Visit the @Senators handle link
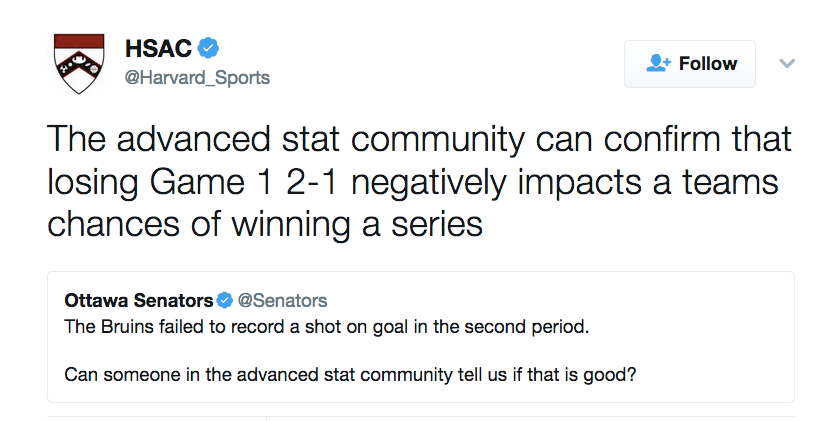Image resolution: width=836 pixels, height=421 pixels. tap(282, 301)
